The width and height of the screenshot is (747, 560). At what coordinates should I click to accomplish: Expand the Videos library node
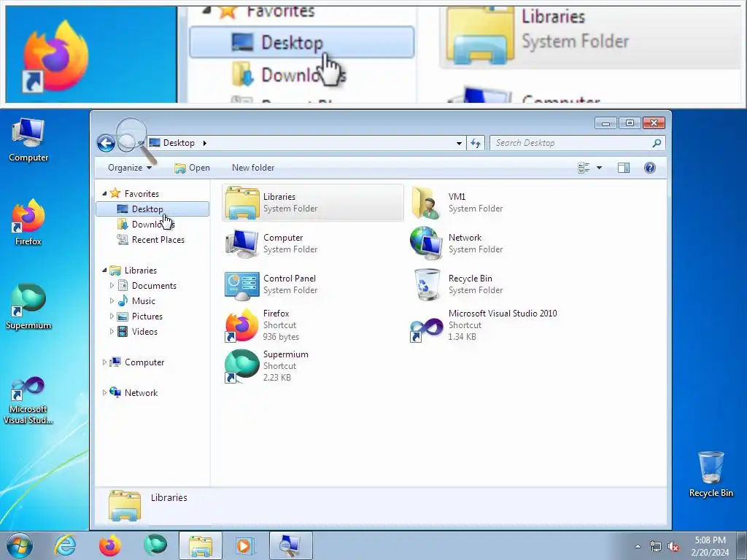[112, 332]
